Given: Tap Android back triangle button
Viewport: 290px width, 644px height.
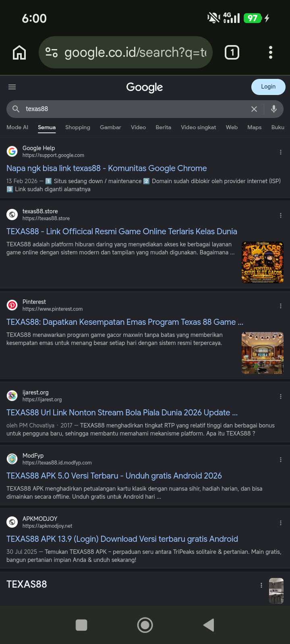Looking at the screenshot, I should pyautogui.click(x=209, y=625).
